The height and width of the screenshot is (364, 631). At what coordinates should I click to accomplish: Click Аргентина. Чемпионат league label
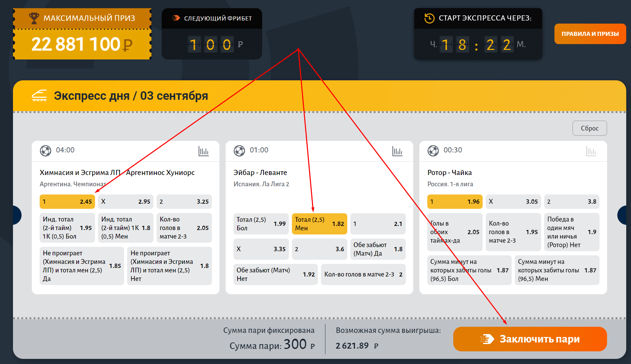tap(72, 184)
